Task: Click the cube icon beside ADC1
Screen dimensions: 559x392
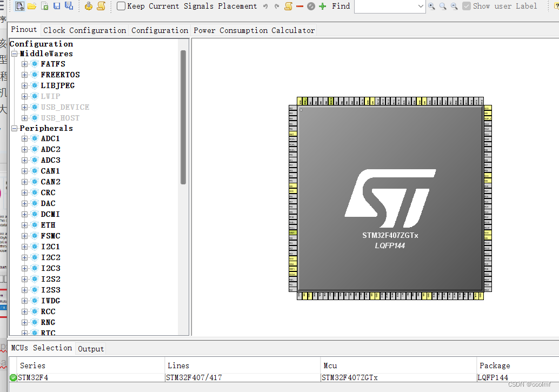Action: (35, 138)
